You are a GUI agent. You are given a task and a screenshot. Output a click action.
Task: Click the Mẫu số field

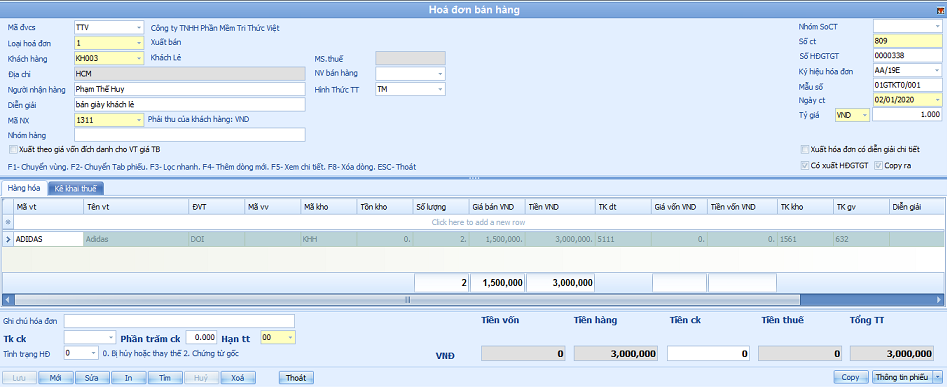[907, 85]
